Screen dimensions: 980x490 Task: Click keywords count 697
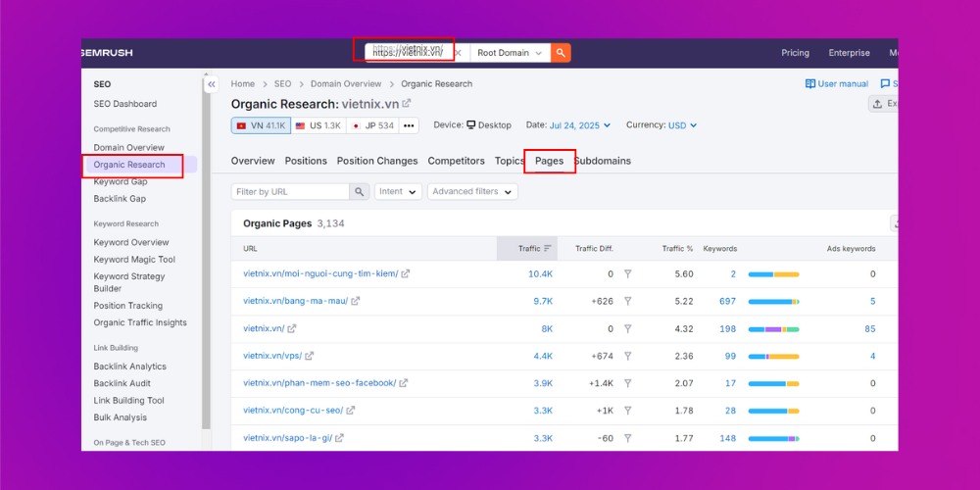point(727,301)
